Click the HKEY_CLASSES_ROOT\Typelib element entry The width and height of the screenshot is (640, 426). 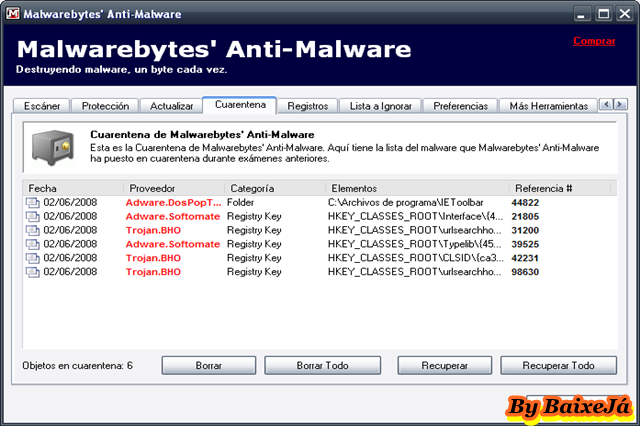point(414,244)
